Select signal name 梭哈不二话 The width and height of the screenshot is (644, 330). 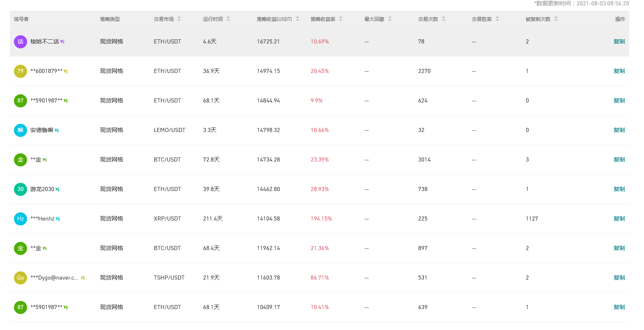pyautogui.click(x=45, y=42)
